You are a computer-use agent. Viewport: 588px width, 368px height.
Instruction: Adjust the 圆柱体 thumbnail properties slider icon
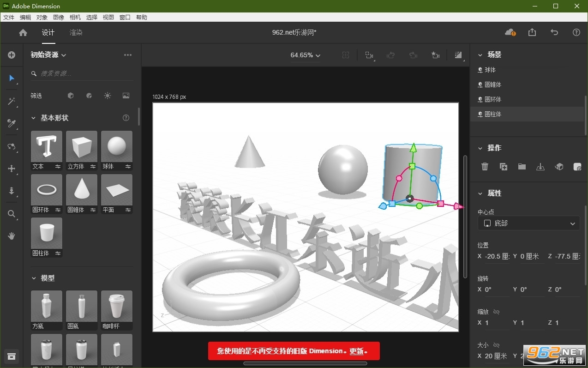[58, 253]
